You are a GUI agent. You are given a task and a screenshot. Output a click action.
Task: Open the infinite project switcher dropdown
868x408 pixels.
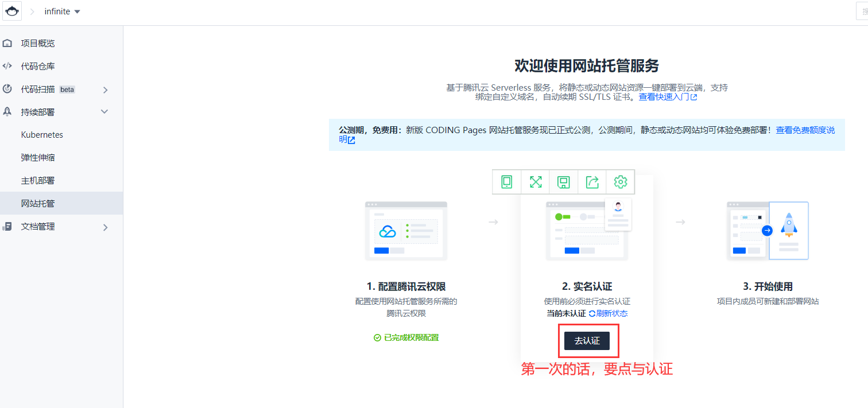point(62,11)
